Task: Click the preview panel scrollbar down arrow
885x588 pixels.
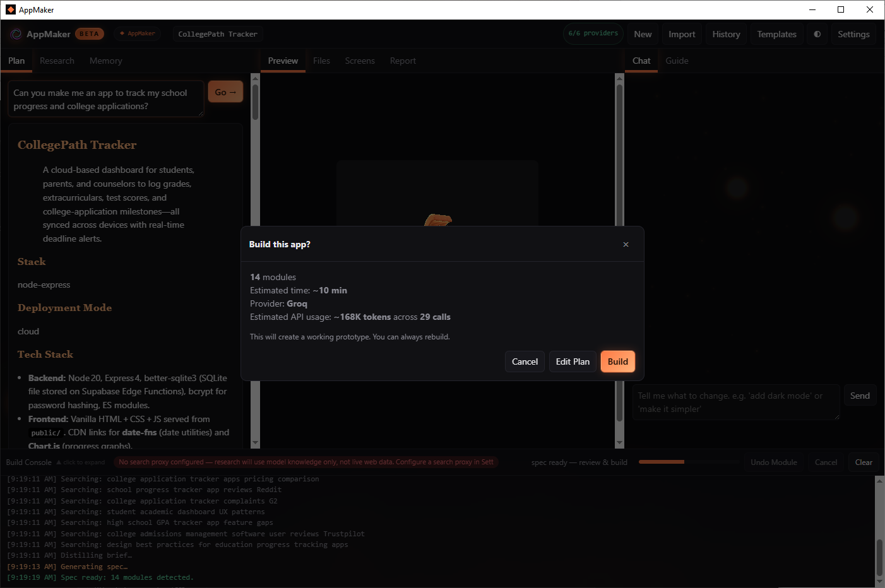Action: (619, 444)
